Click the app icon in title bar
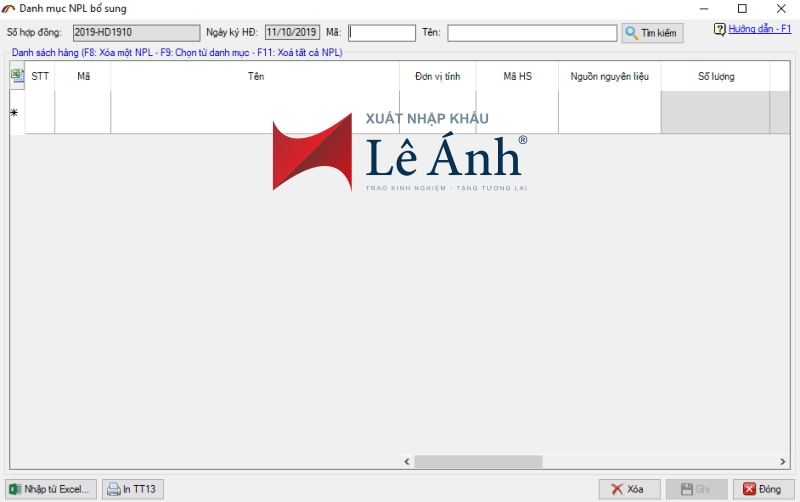This screenshot has height=502, width=800. 9,8
